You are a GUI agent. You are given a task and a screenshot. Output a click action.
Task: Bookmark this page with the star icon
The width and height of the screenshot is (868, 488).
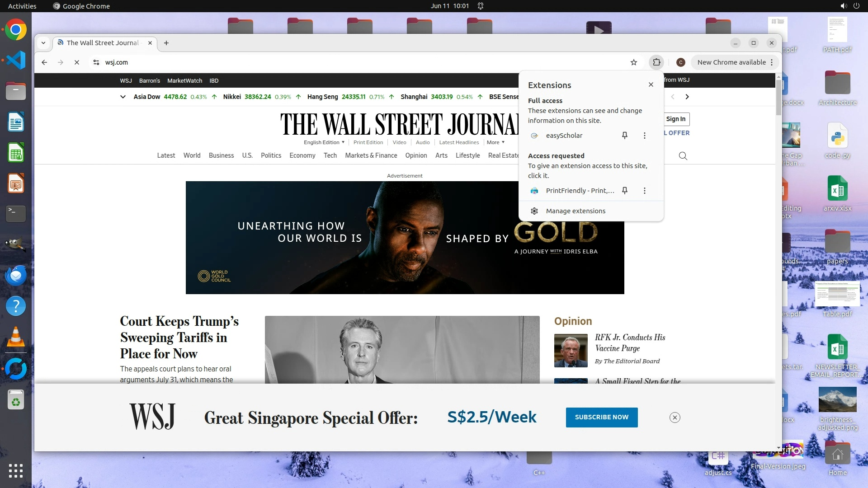[x=634, y=62]
